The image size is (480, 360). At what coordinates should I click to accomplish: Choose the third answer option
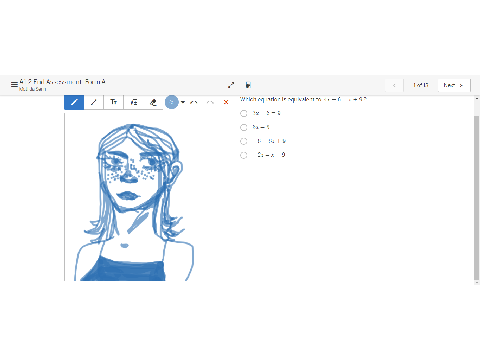pyautogui.click(x=244, y=141)
